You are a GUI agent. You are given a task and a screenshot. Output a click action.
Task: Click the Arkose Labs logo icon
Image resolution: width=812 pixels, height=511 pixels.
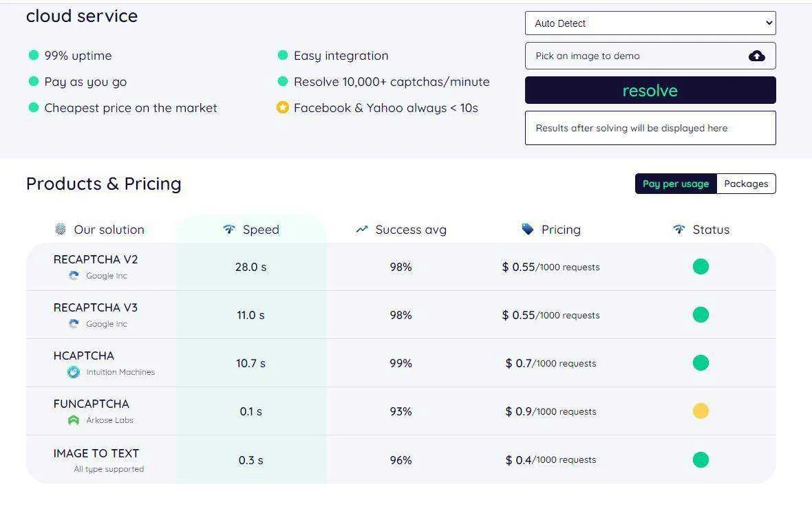click(x=74, y=420)
